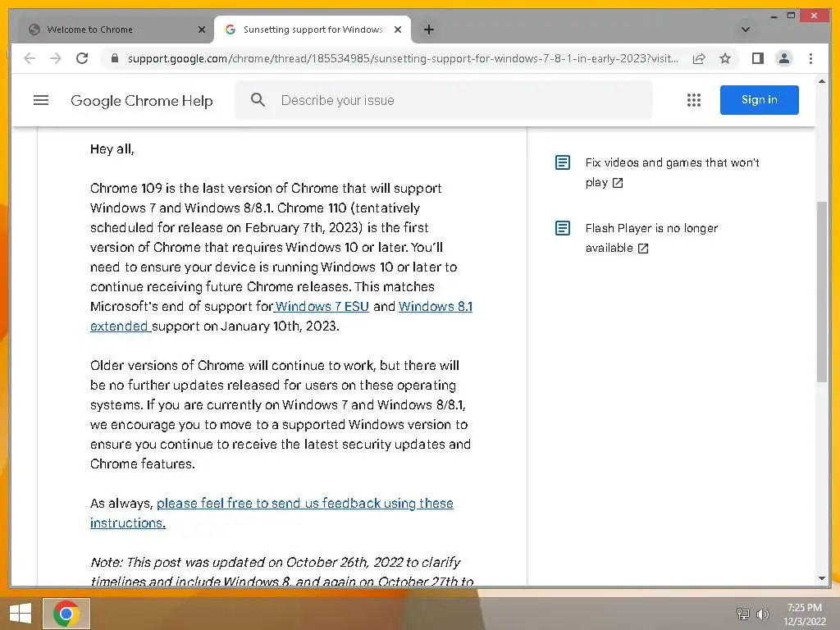Viewport: 840px width, 630px height.
Task: Open the taskbar clock showing 7:25 PM
Action: click(804, 614)
